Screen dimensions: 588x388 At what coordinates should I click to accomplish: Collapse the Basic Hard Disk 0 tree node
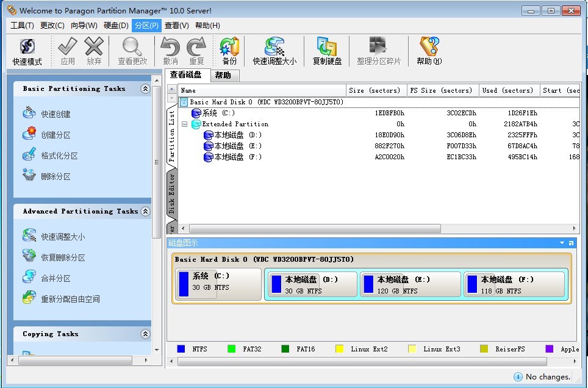point(184,102)
